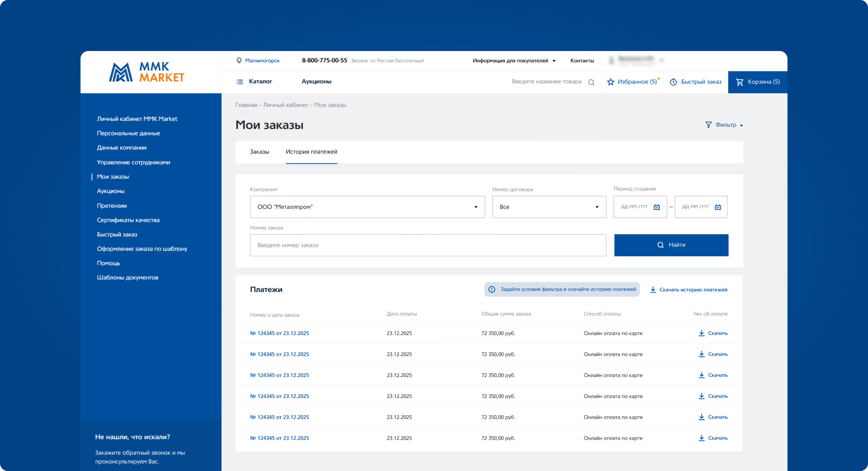Open the Корзина cart icon
The image size is (868, 471).
(740, 82)
